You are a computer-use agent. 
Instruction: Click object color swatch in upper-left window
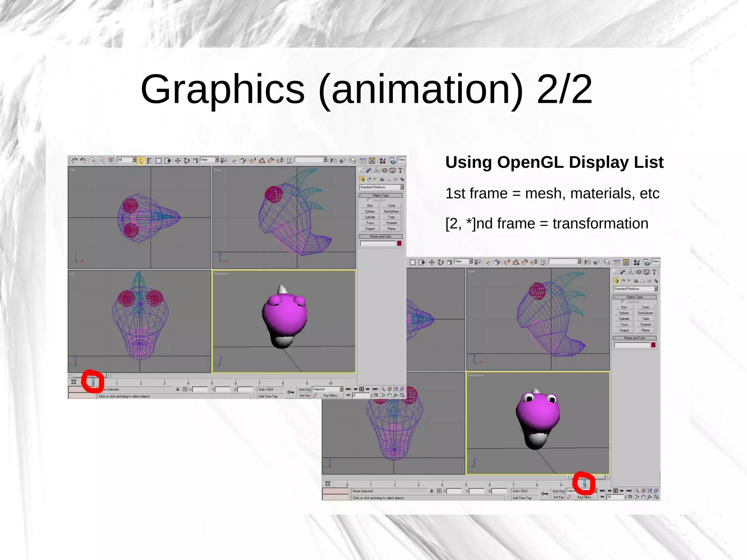point(399,243)
